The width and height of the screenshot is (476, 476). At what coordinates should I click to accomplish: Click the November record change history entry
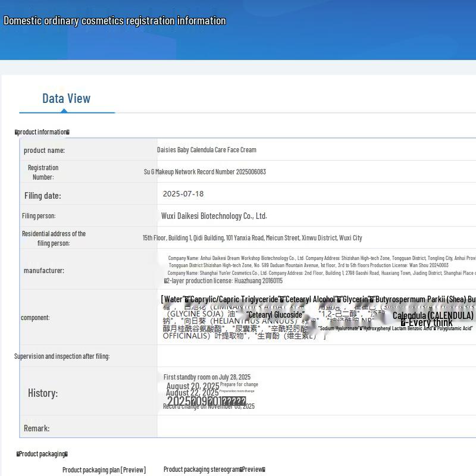(x=209, y=406)
